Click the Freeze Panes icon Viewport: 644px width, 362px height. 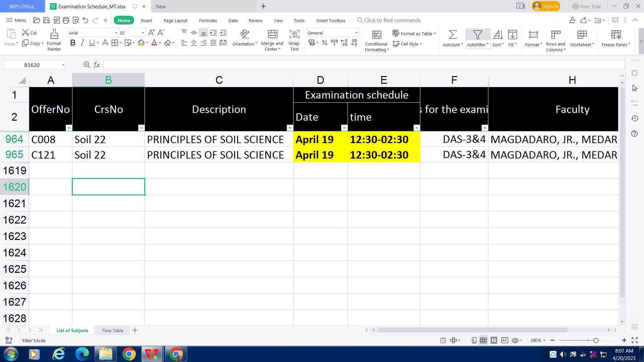[616, 35]
